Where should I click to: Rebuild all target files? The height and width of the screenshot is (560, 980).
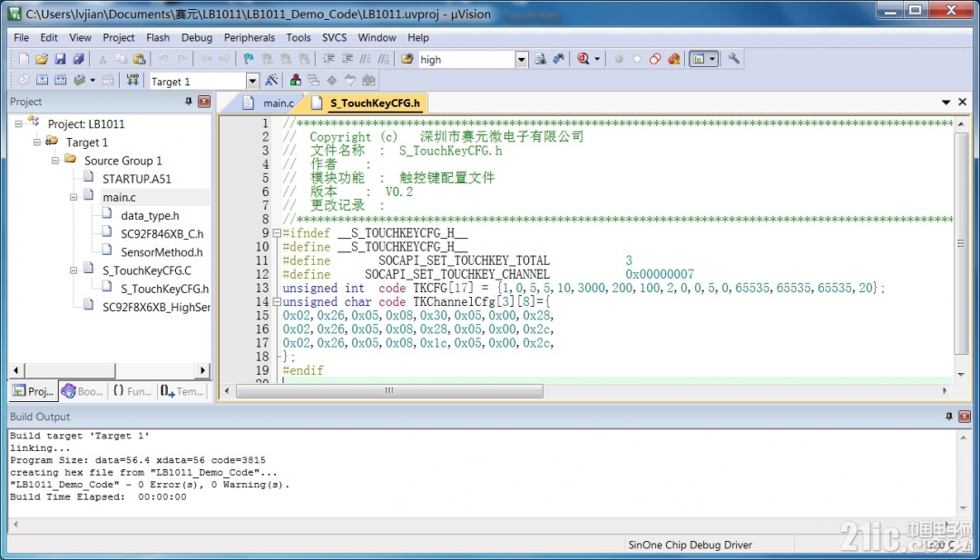coord(60,80)
